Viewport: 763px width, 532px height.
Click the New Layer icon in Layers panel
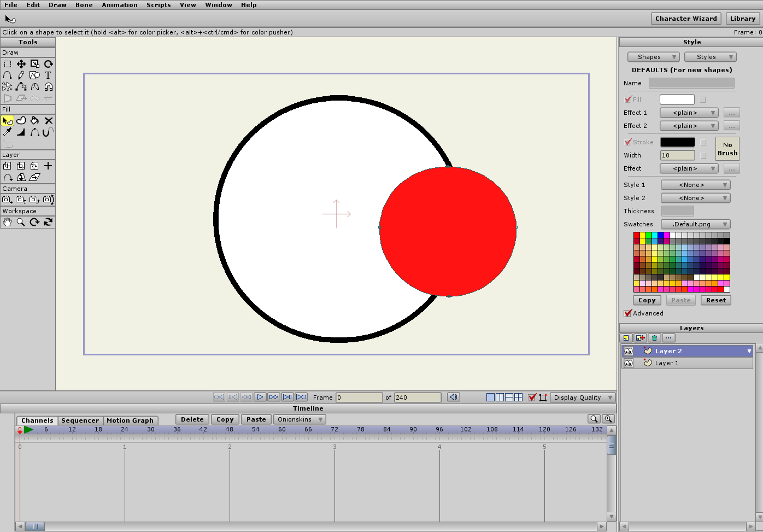pos(626,338)
